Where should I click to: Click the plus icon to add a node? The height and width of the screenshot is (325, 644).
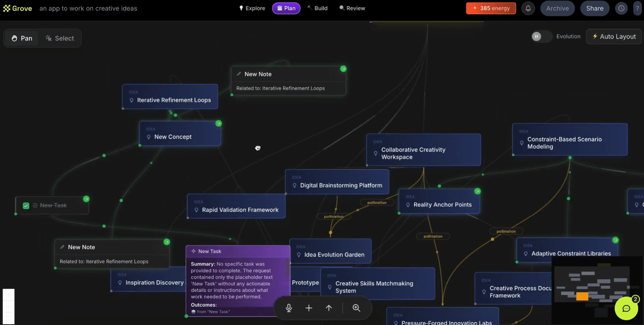(x=309, y=308)
